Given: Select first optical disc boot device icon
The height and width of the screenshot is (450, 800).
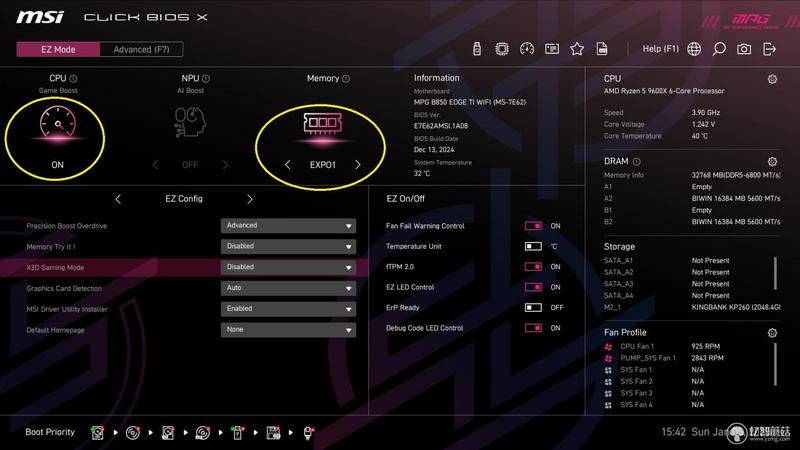Looking at the screenshot, I should [x=133, y=433].
